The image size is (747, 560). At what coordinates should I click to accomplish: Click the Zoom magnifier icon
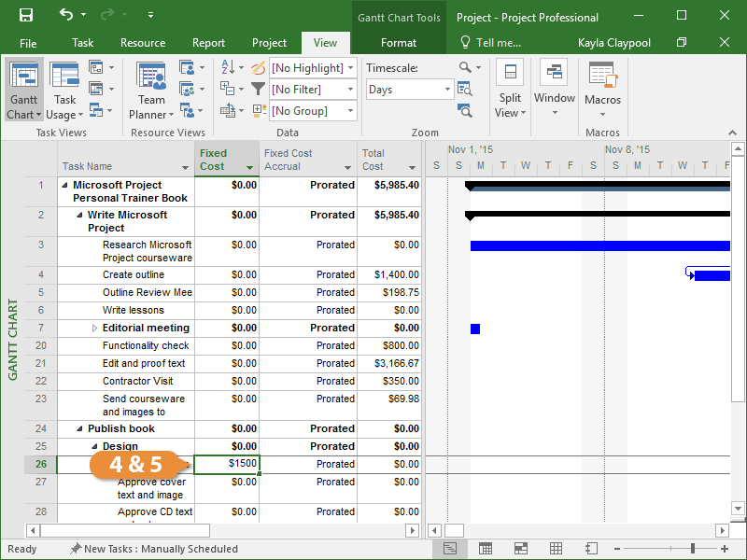tap(466, 68)
